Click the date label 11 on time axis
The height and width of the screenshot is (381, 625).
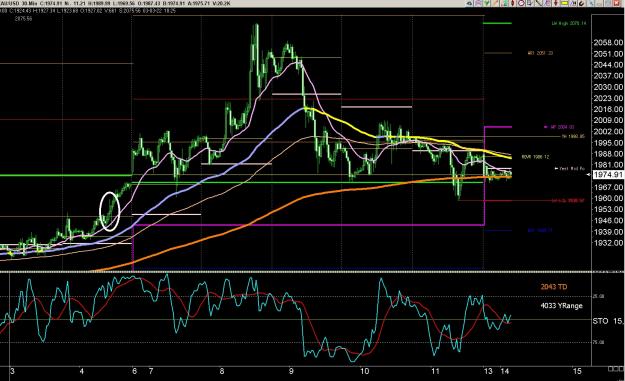[x=435, y=371]
